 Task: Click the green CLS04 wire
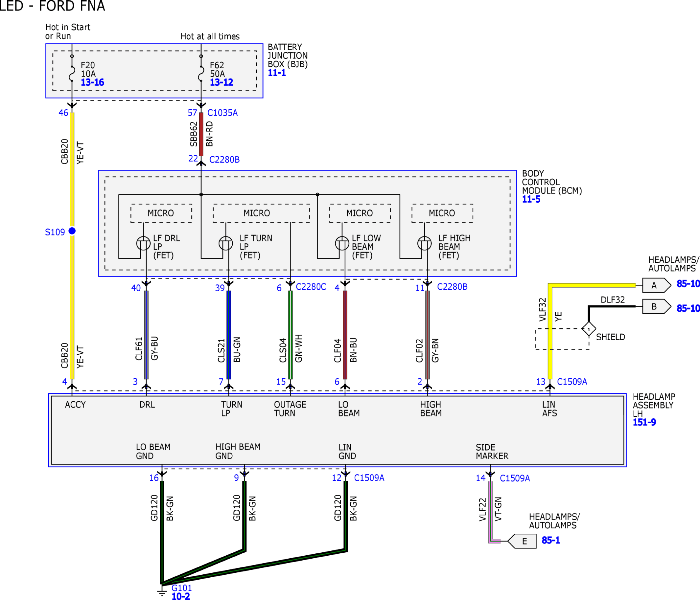coord(290,335)
